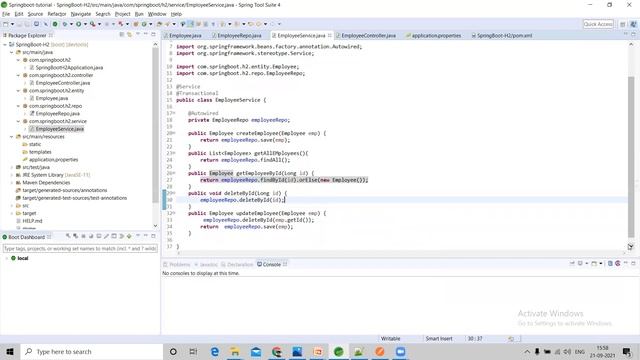Open File Explorer from taskbar
This screenshot has height=360, width=640.
point(235,351)
